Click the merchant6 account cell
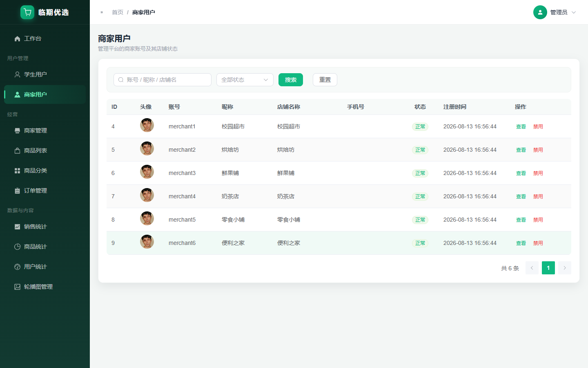Screen dimensions: 588x368 [x=182, y=243]
